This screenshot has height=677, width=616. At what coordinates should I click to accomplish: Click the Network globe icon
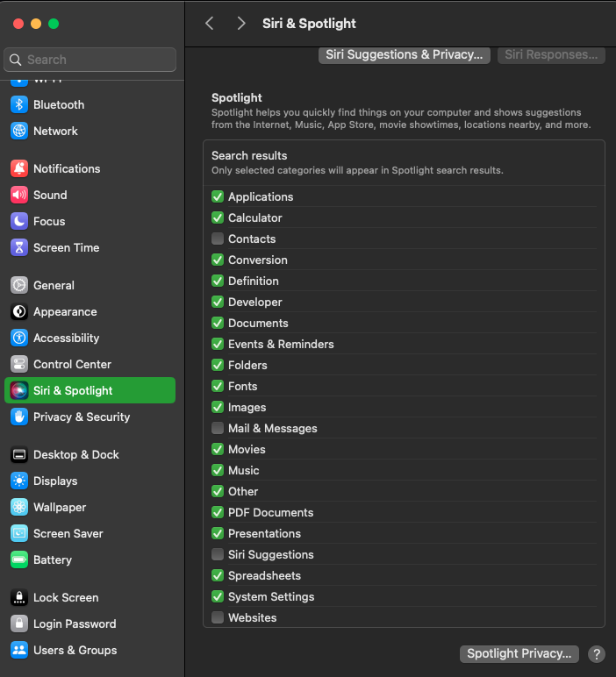pyautogui.click(x=19, y=131)
